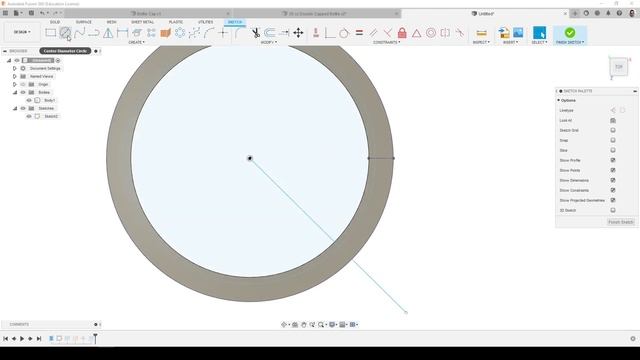The image size is (640, 360).
Task: Switch to the Utilities ribbon tab
Action: click(x=205, y=22)
